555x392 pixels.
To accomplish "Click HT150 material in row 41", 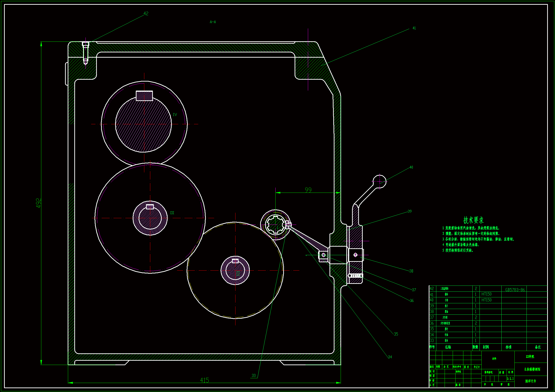I will (x=486, y=294).
